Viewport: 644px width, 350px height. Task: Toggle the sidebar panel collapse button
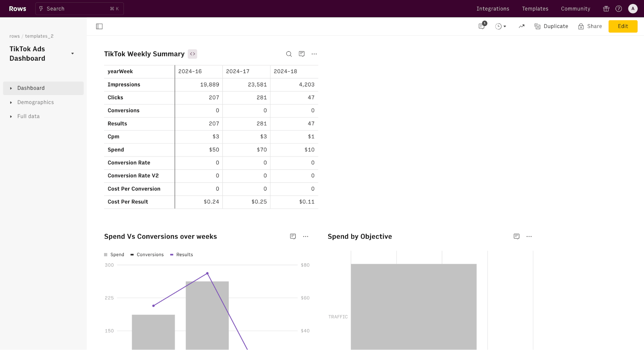point(99,26)
